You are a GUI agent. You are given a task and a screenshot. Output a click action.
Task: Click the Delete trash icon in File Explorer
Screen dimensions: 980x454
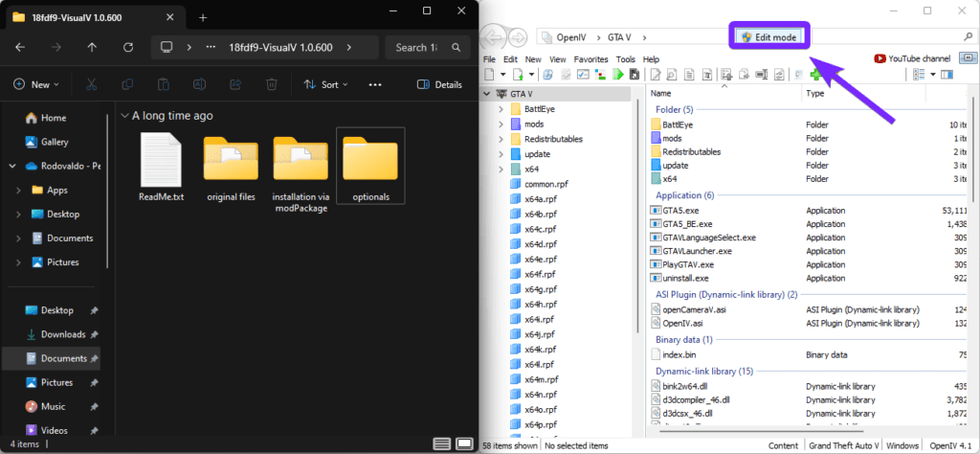(271, 84)
